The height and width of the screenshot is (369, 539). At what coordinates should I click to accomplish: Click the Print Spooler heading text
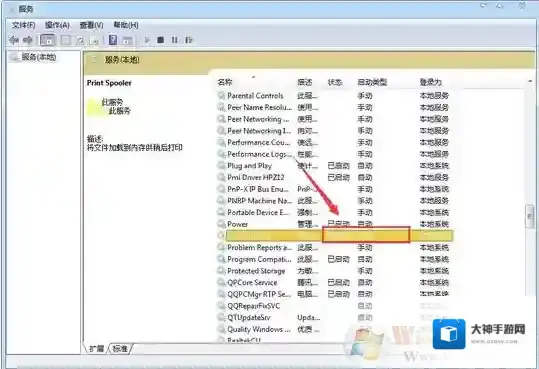pos(109,83)
